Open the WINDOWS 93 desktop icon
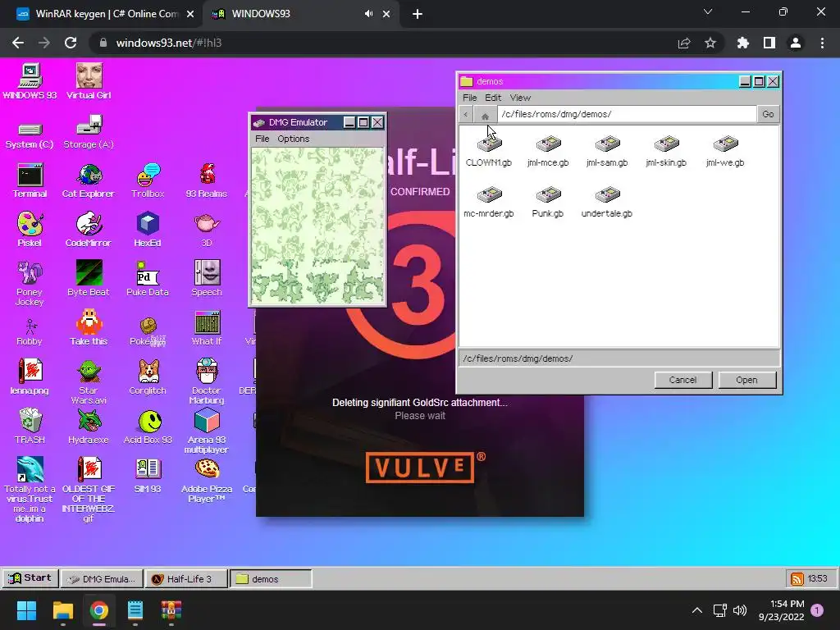The image size is (840, 630). [x=30, y=81]
